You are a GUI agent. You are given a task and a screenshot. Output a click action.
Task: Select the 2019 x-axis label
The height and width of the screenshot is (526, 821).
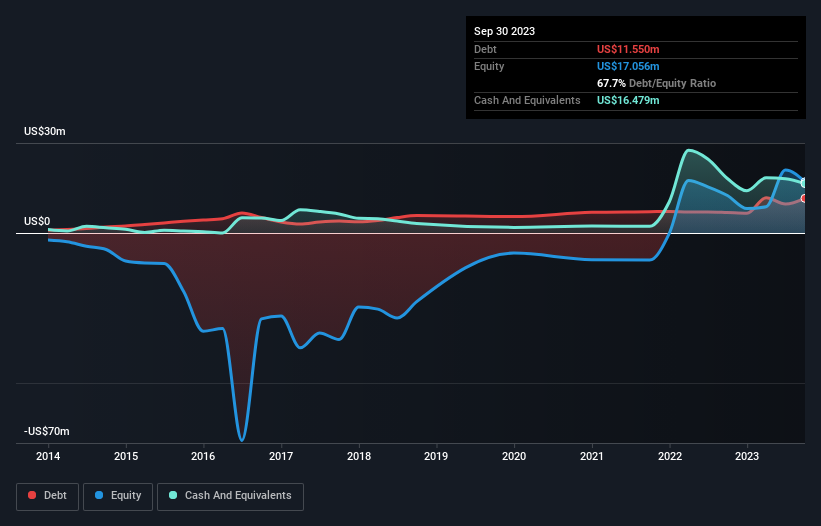436,456
